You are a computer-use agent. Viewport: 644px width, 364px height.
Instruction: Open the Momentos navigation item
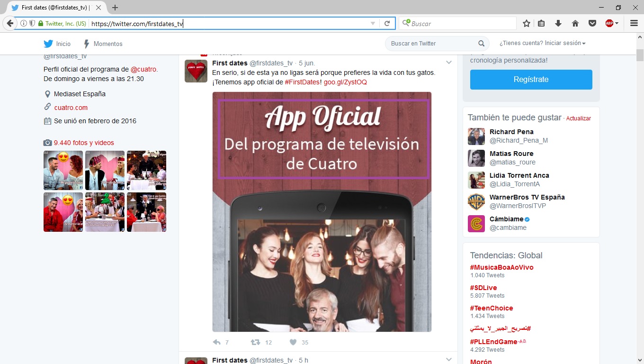(x=103, y=44)
